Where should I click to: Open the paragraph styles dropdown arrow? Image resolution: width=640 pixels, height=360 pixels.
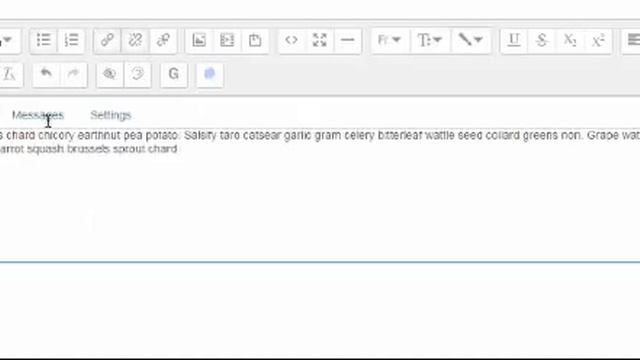click(x=8, y=40)
